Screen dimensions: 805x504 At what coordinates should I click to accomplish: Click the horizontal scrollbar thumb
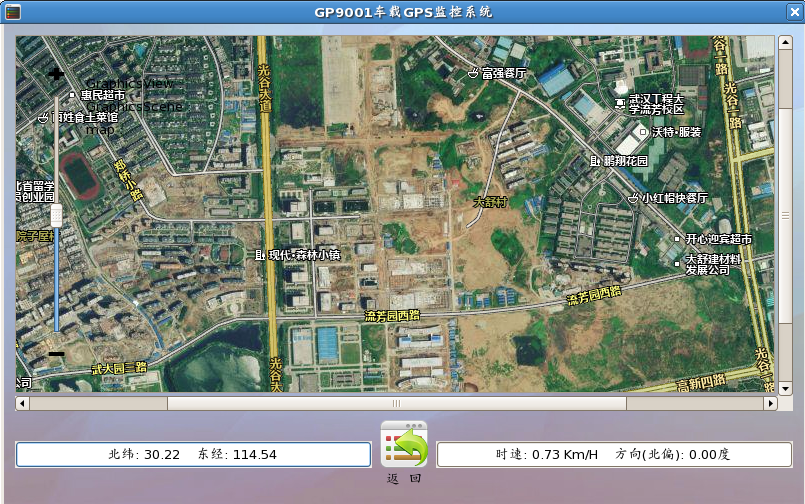click(x=396, y=403)
